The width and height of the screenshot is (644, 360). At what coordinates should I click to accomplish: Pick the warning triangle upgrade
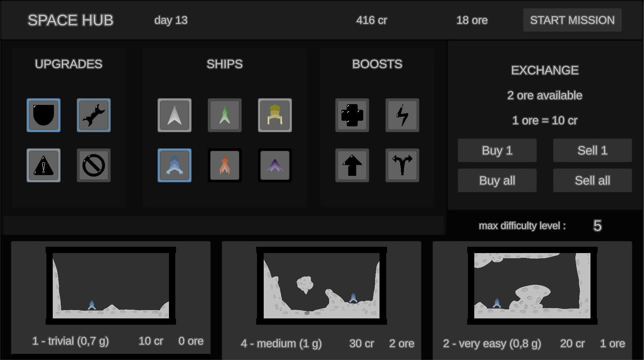[44, 166]
